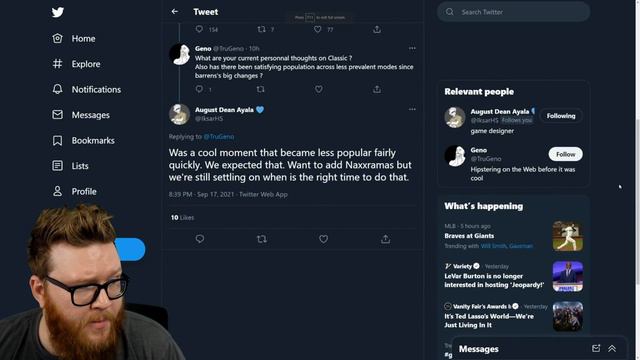Open more options on August Dean Ayala's tweet
640x360 pixels.
(412, 109)
